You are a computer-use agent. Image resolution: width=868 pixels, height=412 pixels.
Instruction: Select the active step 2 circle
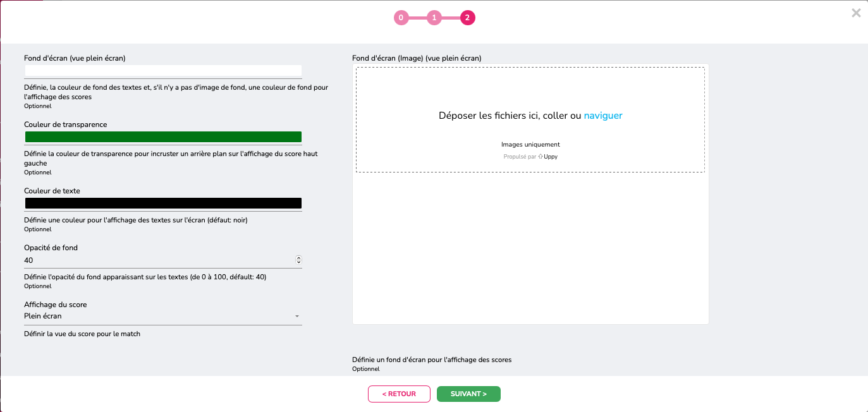pos(467,18)
